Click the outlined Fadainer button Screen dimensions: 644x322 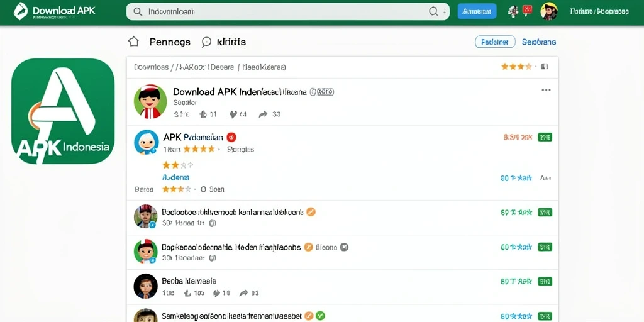495,42
